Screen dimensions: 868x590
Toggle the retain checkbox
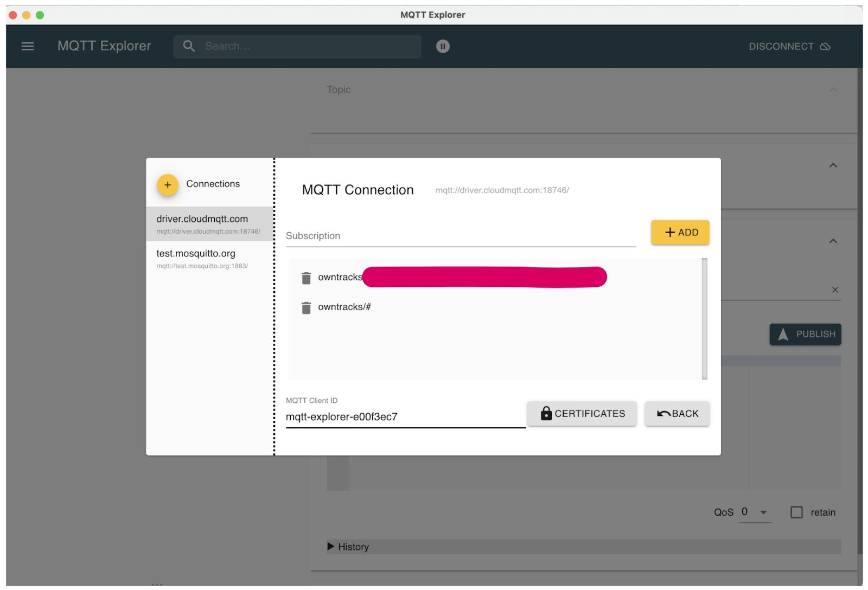(796, 512)
